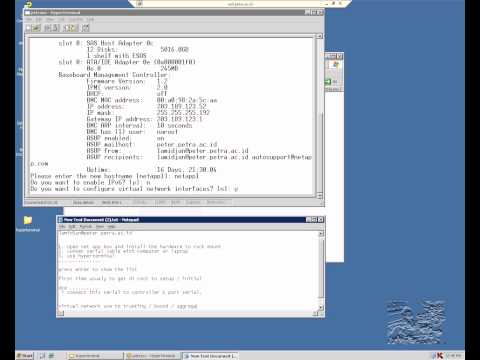Click the red K tray icon
Screen dimensions: 480x360
tap(439, 356)
